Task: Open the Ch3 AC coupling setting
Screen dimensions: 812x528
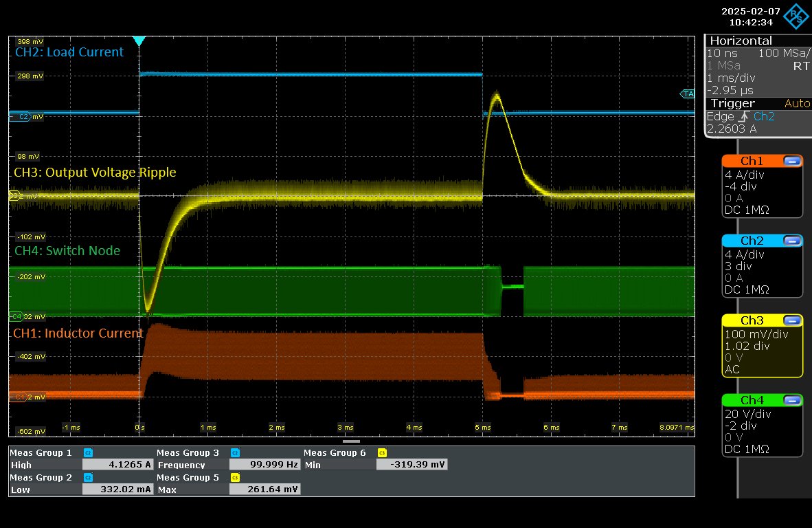Action: click(732, 369)
